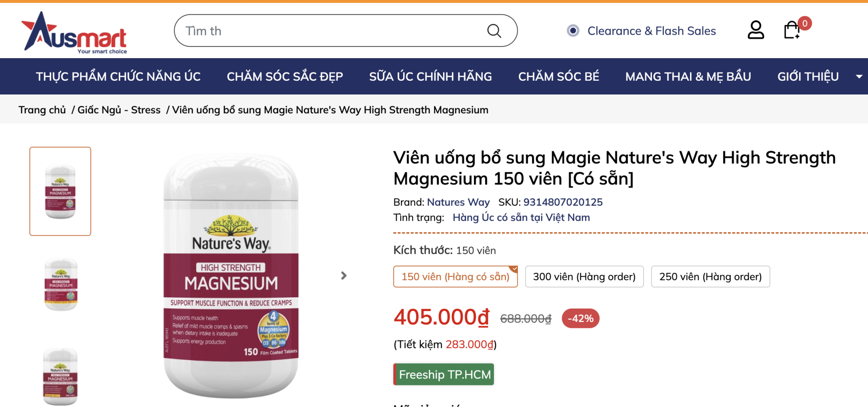Focus the search input field
This screenshot has width=868, height=407.
(x=330, y=31)
